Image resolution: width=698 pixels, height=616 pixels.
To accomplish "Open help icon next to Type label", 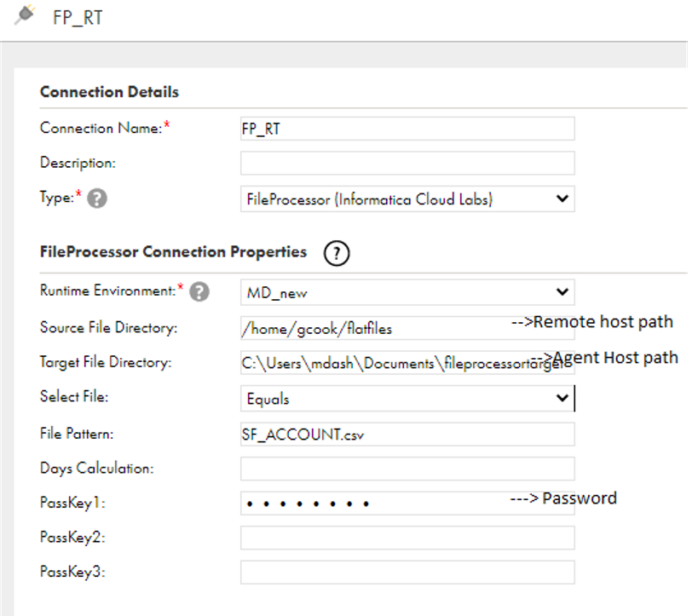I will click(x=97, y=199).
